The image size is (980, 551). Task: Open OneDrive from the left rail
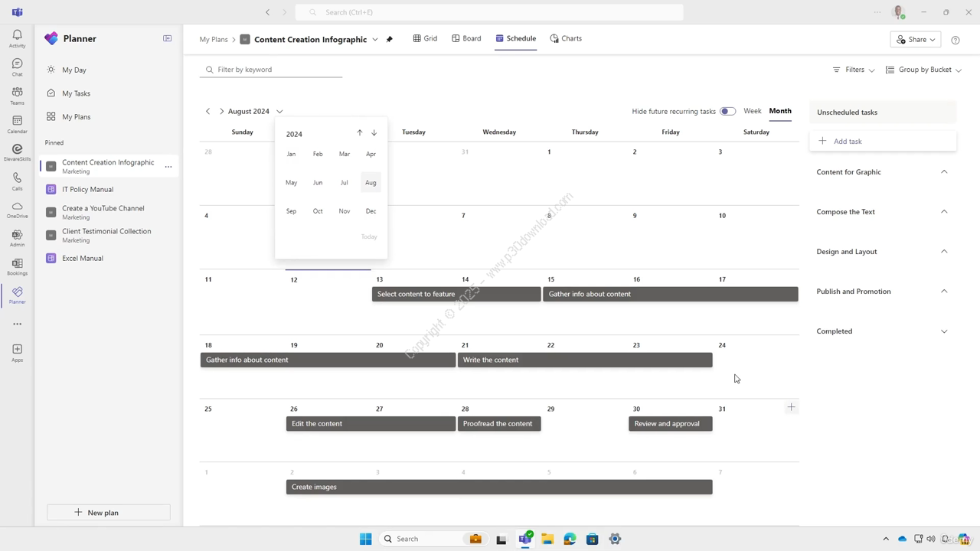(17, 209)
